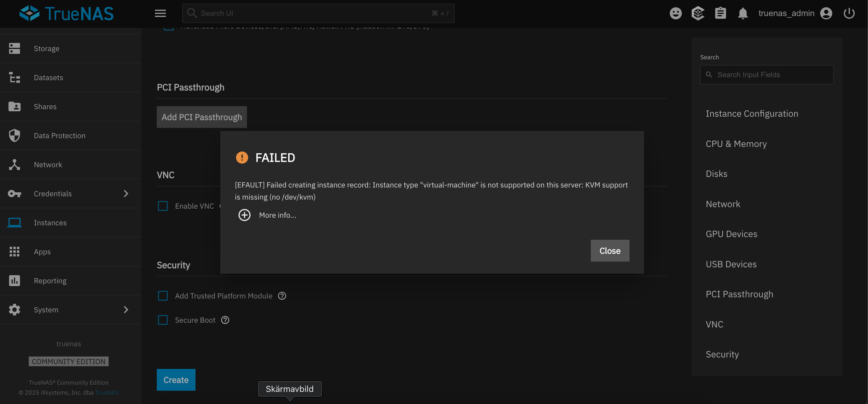Screen dimensions: 868x404
Task: Open the TrueNAS status cube icon
Action: tap(698, 14)
